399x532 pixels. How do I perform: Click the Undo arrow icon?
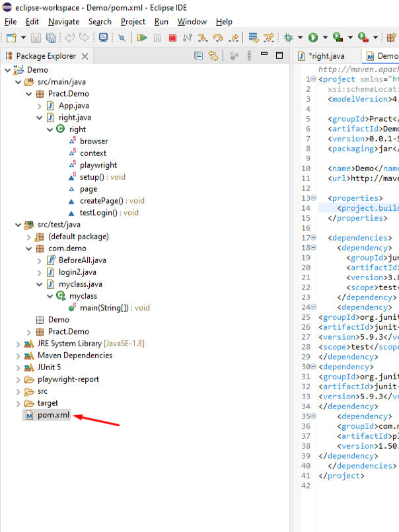point(69,37)
